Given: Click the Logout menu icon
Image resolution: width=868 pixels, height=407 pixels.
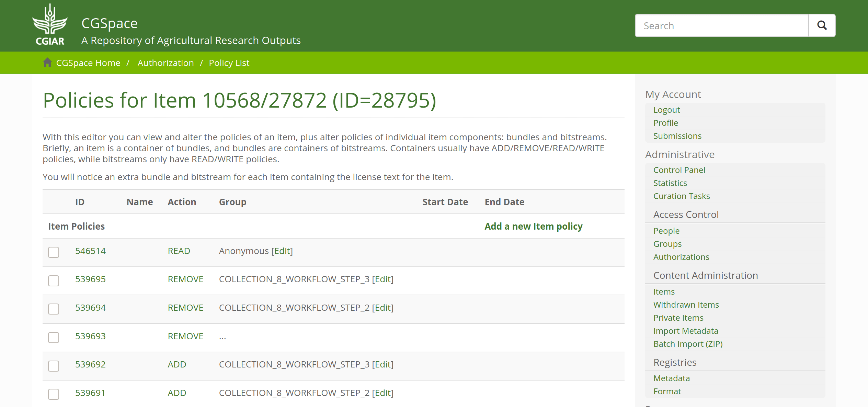Looking at the screenshot, I should pyautogui.click(x=666, y=110).
